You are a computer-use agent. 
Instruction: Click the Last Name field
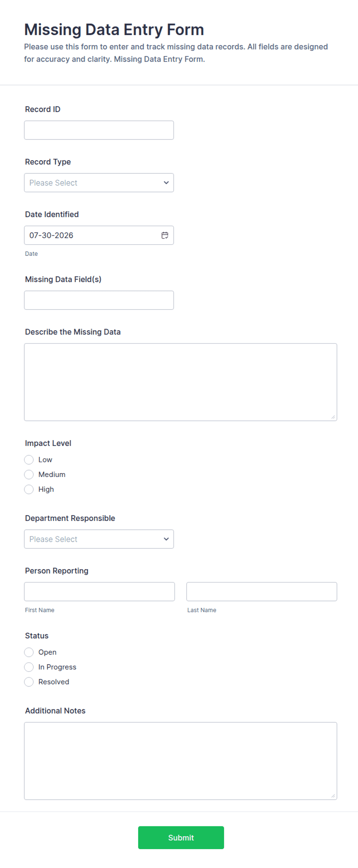262,591
